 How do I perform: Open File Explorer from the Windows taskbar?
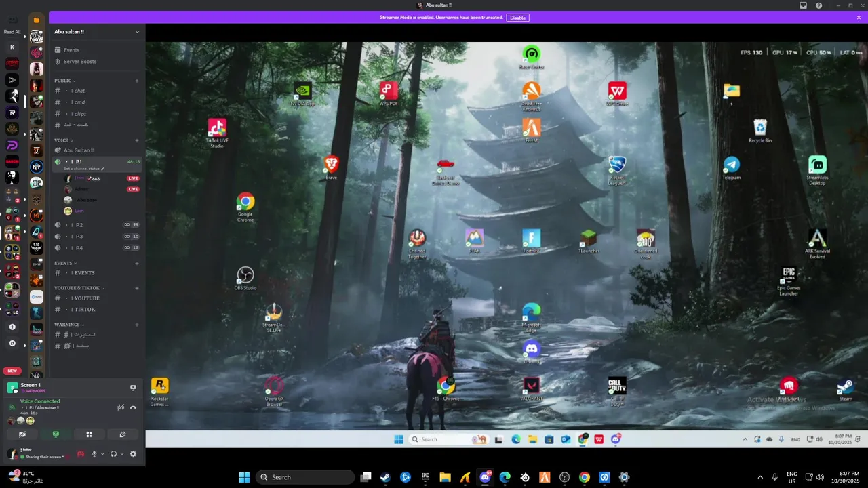coord(445,477)
